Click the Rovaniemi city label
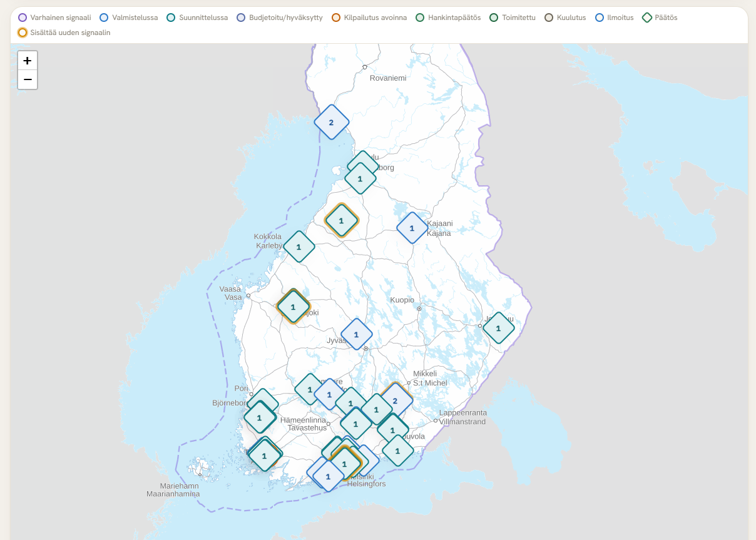Image resolution: width=756 pixels, height=540 pixels. (388, 78)
